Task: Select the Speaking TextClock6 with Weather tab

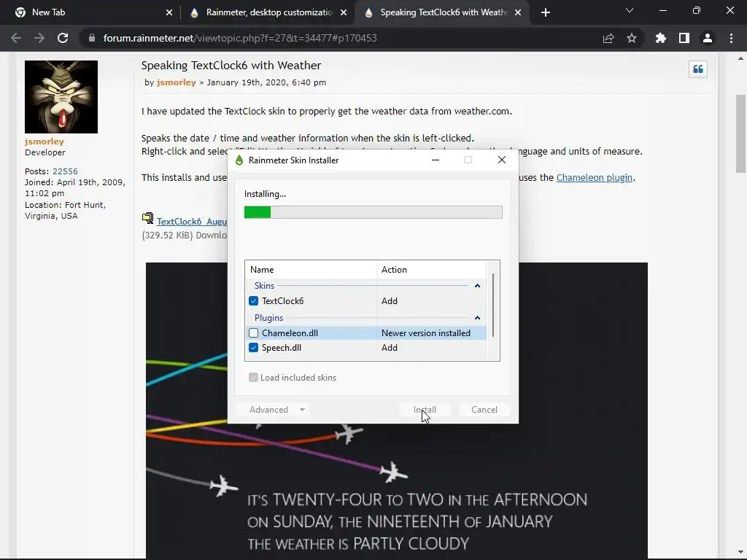Action: [443, 12]
